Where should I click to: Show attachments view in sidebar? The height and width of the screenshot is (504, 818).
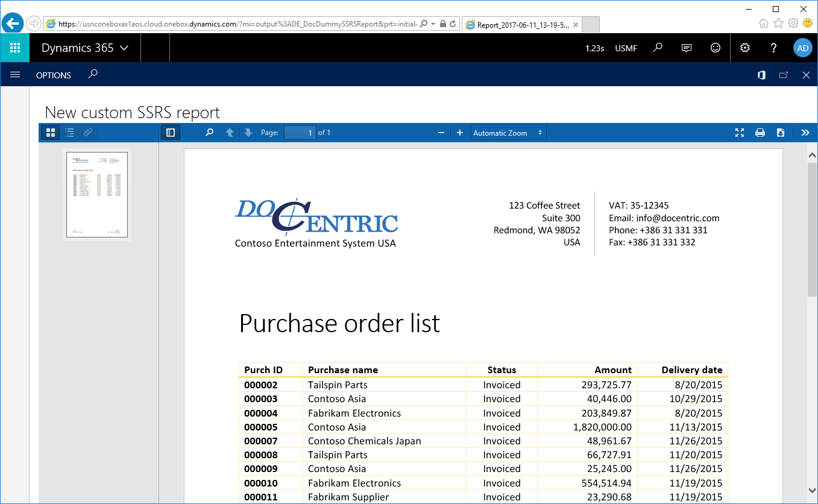[x=88, y=133]
